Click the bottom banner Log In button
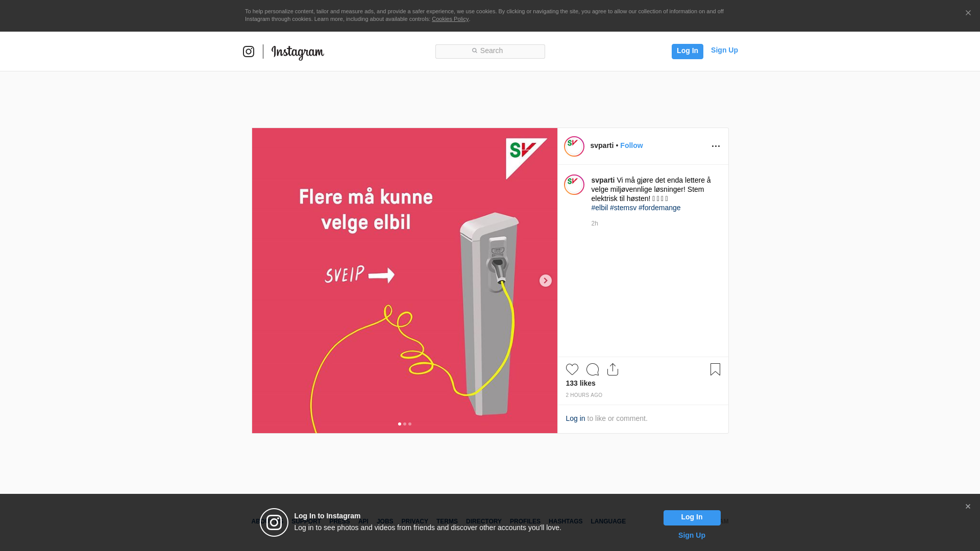Viewport: 980px width, 551px height. 692,518
